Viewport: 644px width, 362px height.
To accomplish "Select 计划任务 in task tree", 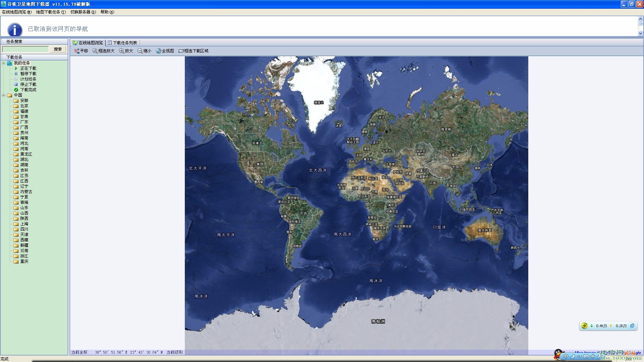I will [x=28, y=79].
